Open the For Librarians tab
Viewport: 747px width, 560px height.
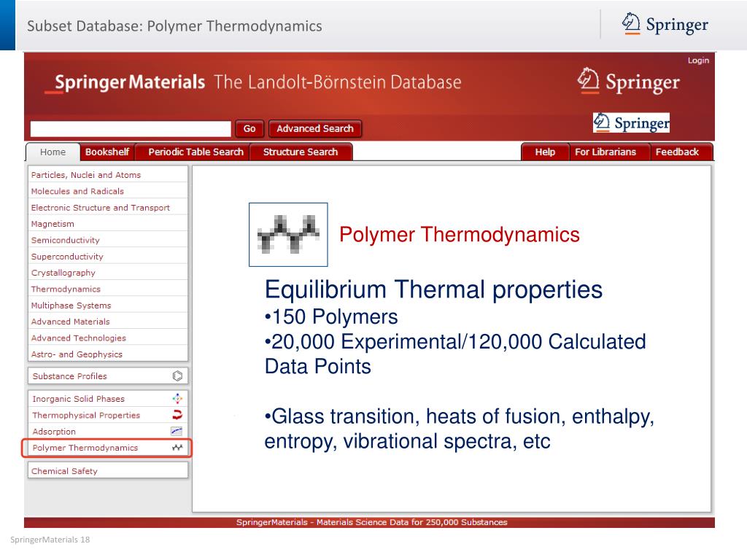tap(605, 152)
